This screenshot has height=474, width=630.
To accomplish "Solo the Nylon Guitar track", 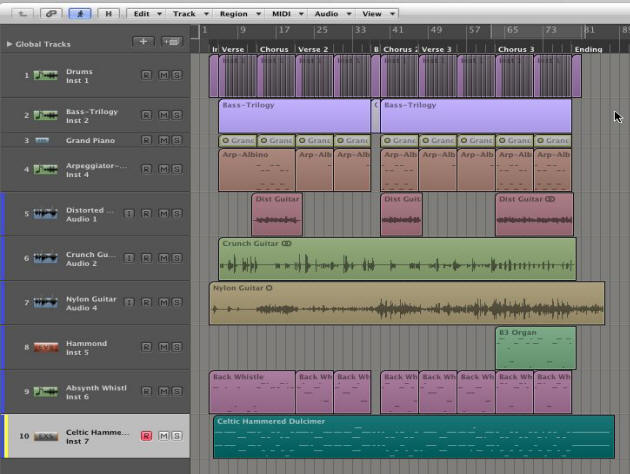I will click(x=176, y=302).
